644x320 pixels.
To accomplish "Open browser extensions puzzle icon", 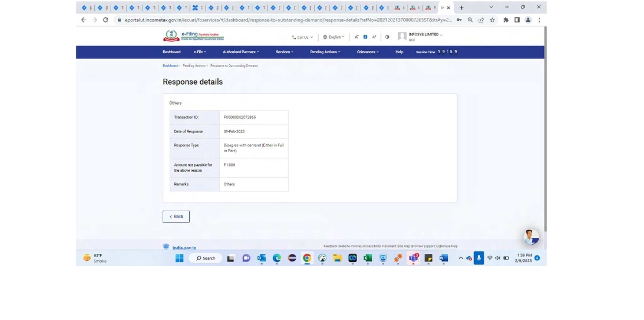I will tap(506, 20).
